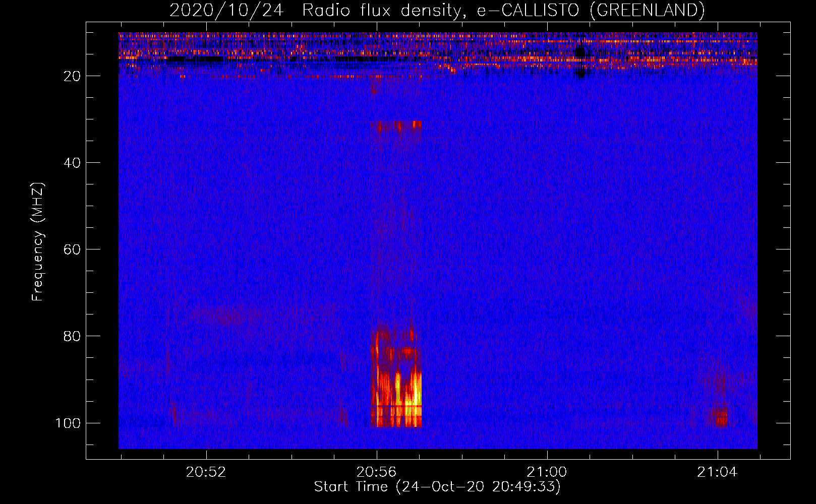Click the "Start Time (24-Oct-20 20:49:33)" label
Viewport: 816px width, 504px height.
tap(437, 487)
